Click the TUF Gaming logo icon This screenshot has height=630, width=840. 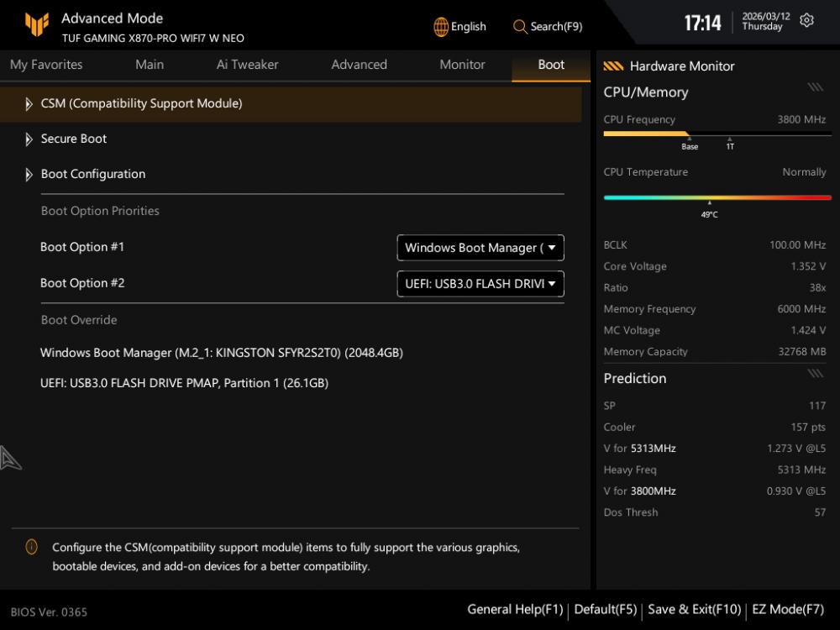[x=36, y=25]
